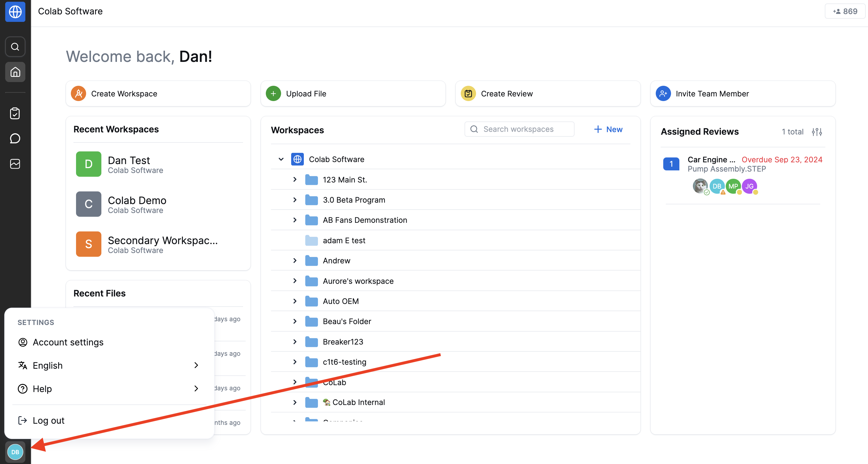Click the yellow Create Review icon
868x464 pixels.
coord(468,94)
